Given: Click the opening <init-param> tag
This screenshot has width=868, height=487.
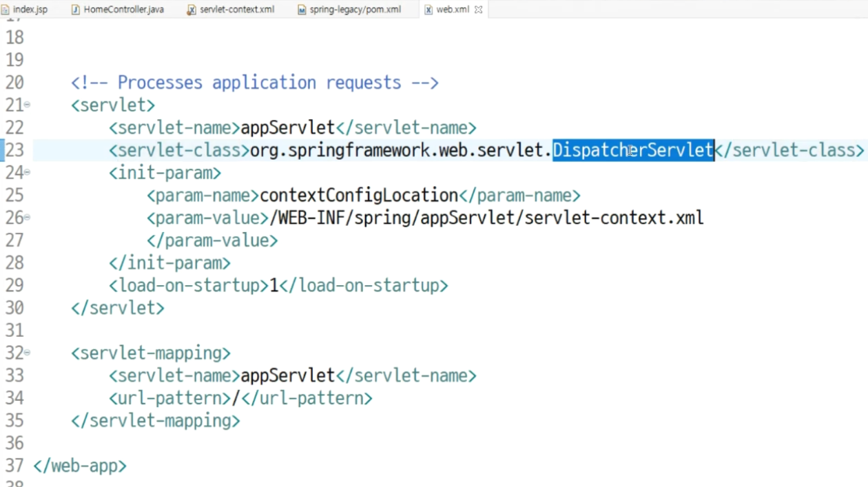Looking at the screenshot, I should [x=165, y=172].
